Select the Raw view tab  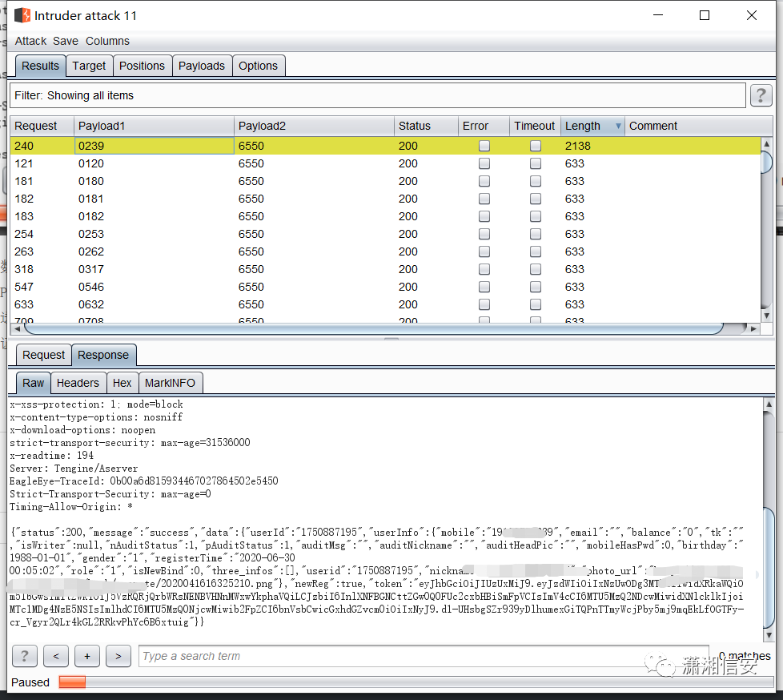[33, 383]
